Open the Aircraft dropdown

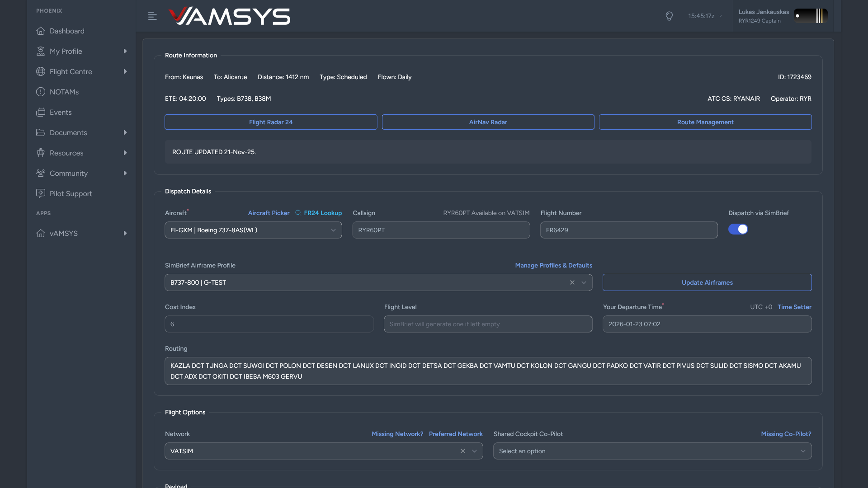click(x=253, y=230)
